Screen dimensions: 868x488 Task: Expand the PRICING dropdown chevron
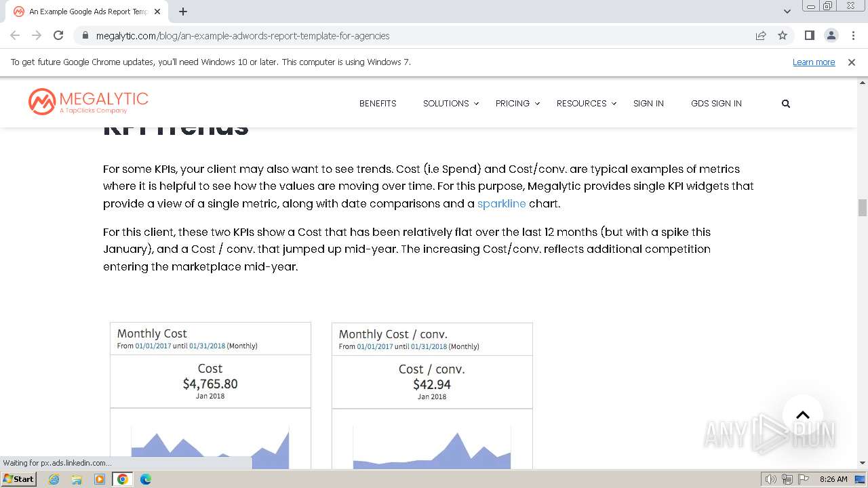pyautogui.click(x=537, y=104)
